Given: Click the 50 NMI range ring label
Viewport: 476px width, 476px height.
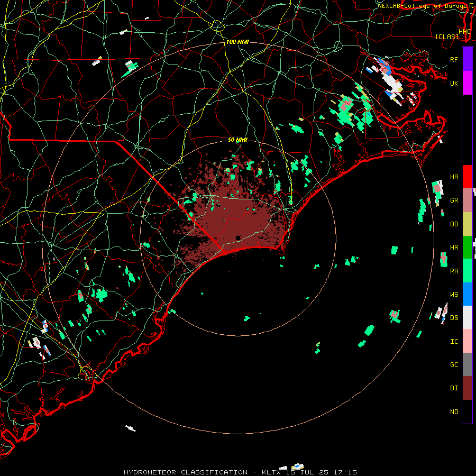Looking at the screenshot, I should pos(237,140).
